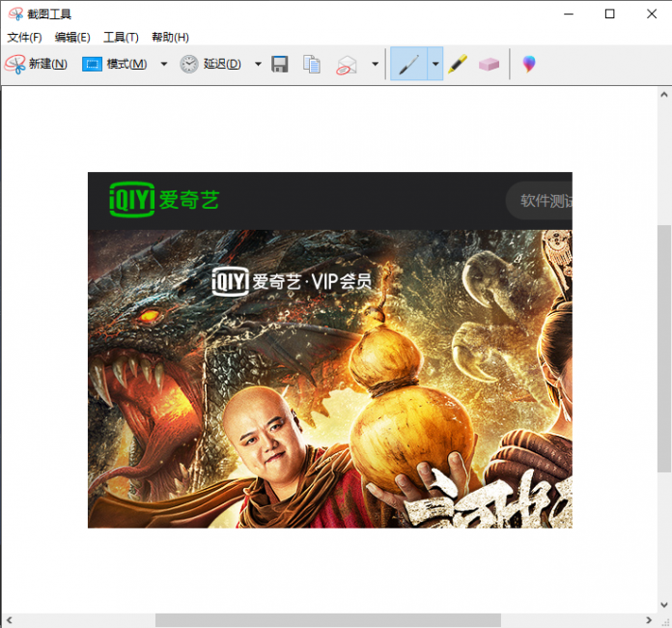Select the Eraser tool

coord(489,65)
